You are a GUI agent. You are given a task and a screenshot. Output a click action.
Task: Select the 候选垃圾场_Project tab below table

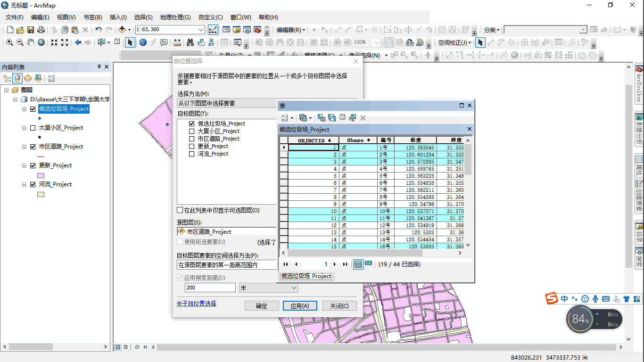tap(306, 276)
